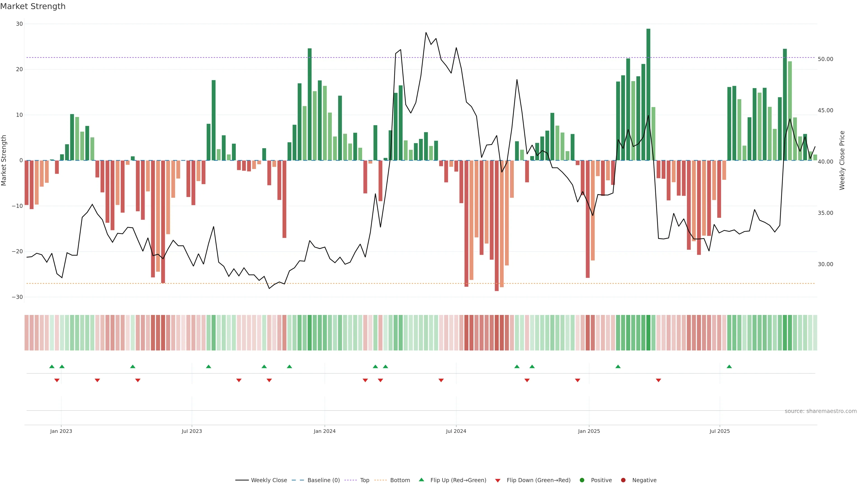868x488 pixels.
Task: Click the Market Strength chart title
Action: (x=33, y=6)
